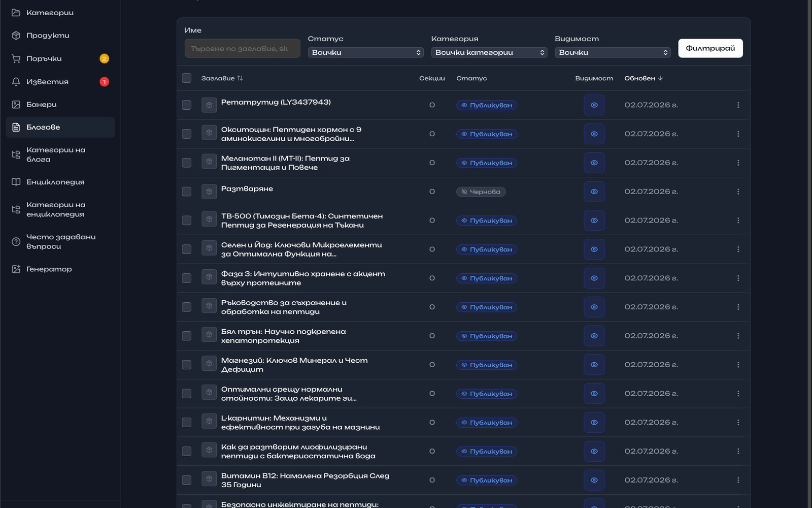Toggle visibility eye for Селен и Йод row
This screenshot has width=812, height=508.
594,249
